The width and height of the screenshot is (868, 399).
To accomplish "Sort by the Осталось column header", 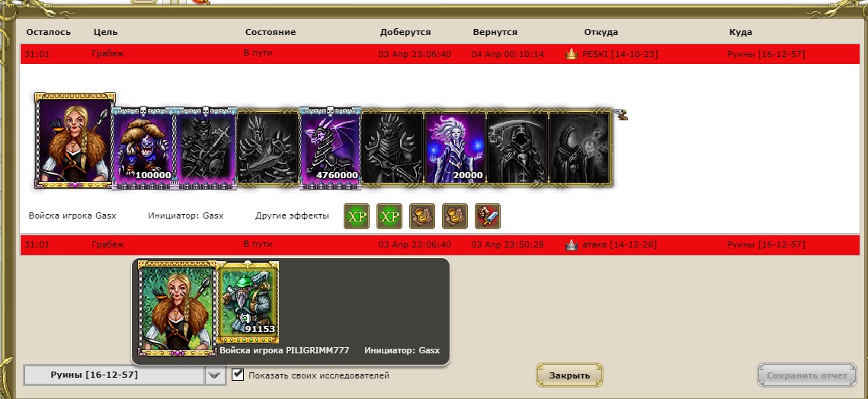I will 49,32.
